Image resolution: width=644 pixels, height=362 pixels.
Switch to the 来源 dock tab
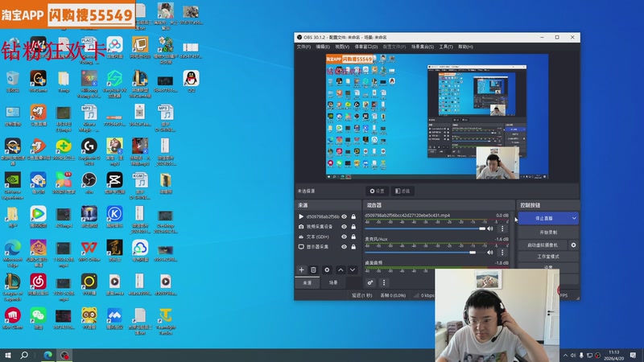[308, 283]
